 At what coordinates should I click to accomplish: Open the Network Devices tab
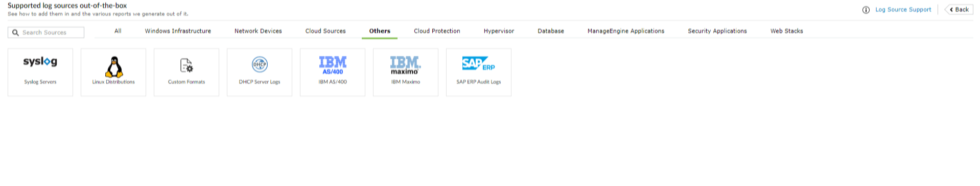pyautogui.click(x=258, y=31)
